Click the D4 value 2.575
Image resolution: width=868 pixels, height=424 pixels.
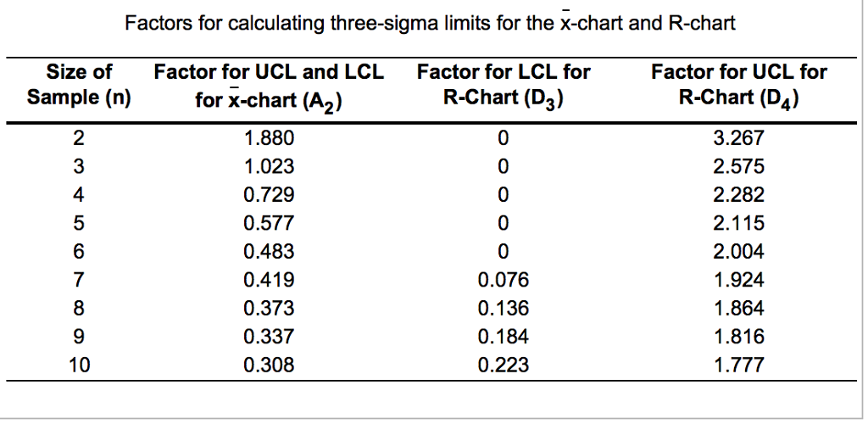coord(738,167)
